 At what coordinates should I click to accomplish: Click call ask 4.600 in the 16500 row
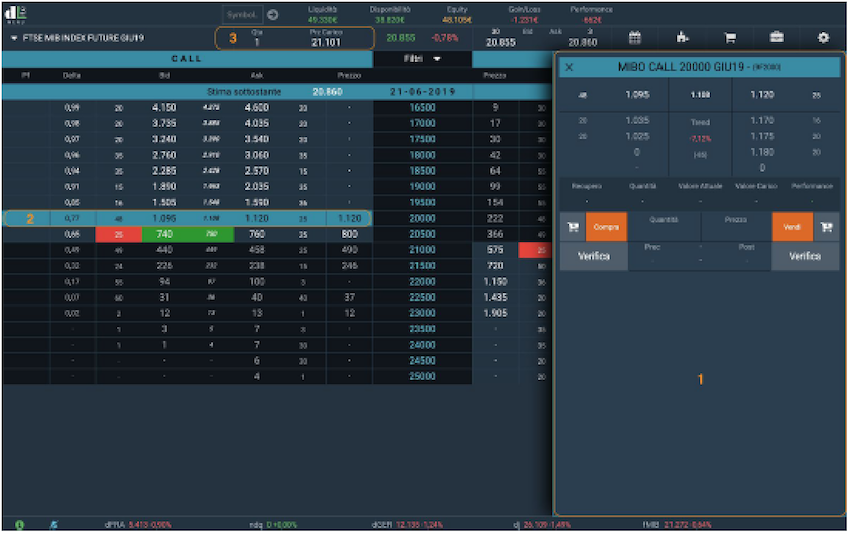coord(257,108)
